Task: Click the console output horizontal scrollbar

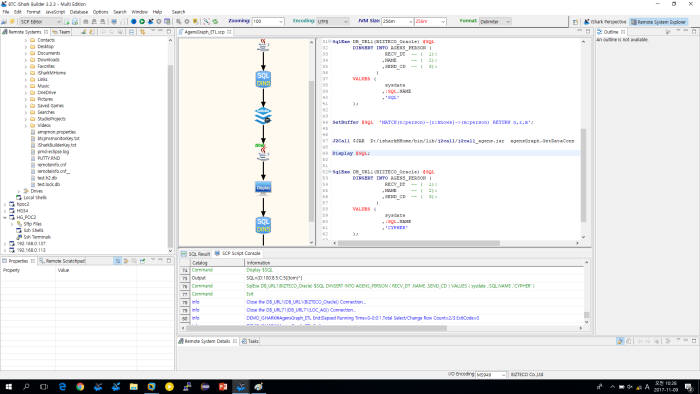Action: (316, 328)
